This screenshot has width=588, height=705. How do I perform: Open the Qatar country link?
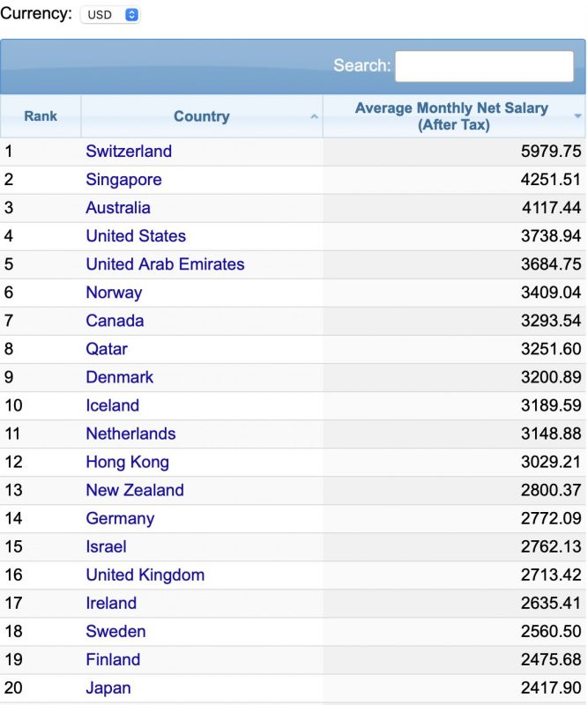[x=107, y=349]
